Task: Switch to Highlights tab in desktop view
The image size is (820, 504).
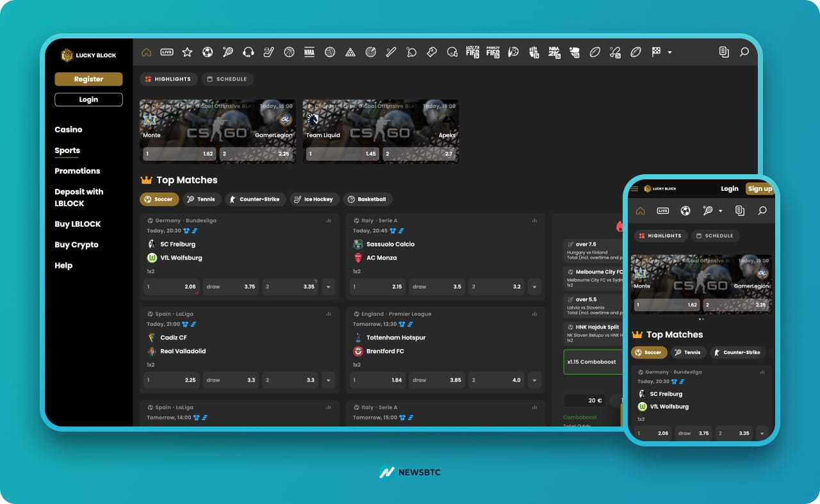Action: click(x=168, y=79)
